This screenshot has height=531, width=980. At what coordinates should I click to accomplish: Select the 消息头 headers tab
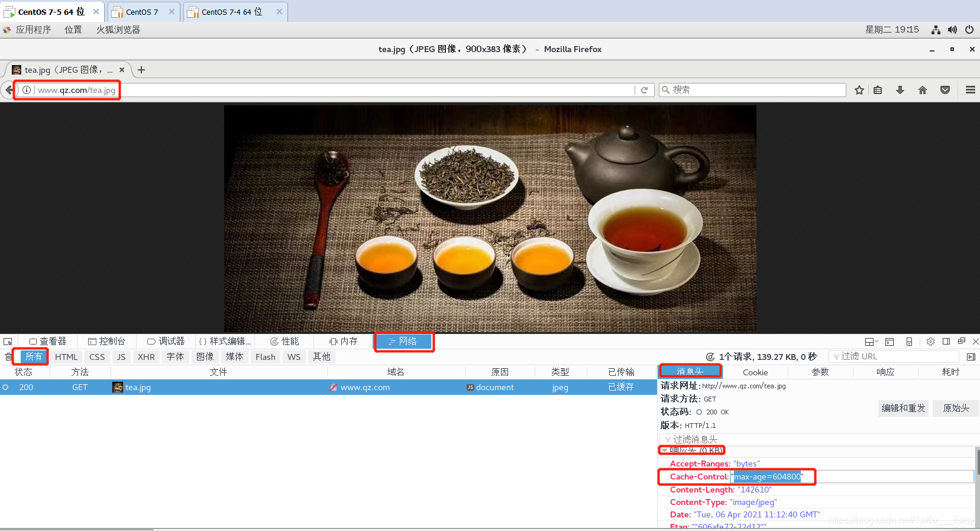(x=690, y=372)
